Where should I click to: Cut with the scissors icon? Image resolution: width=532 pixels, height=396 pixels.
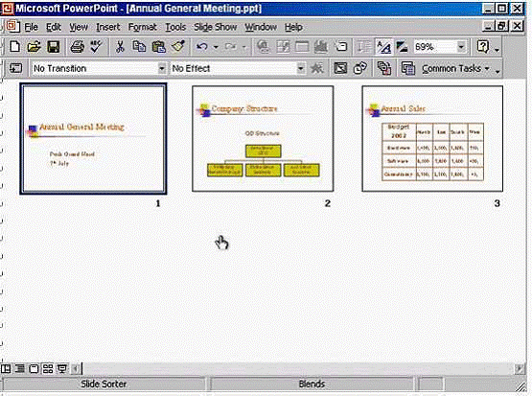(120, 46)
